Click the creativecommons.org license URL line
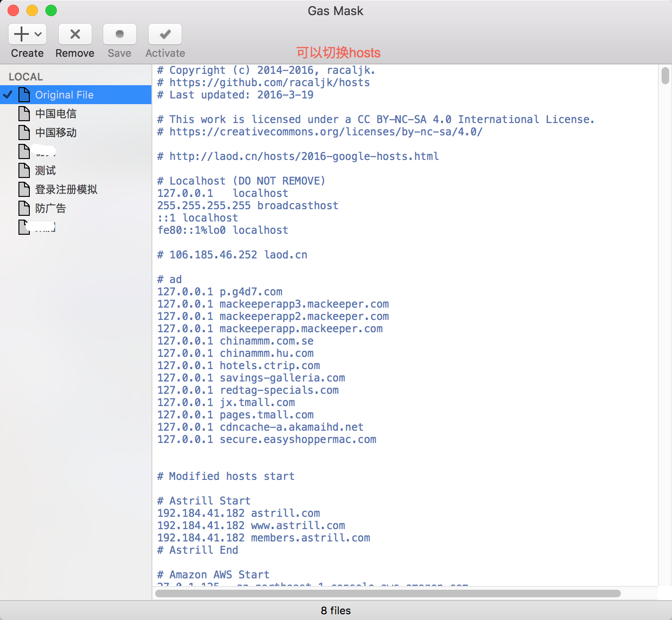 click(320, 132)
